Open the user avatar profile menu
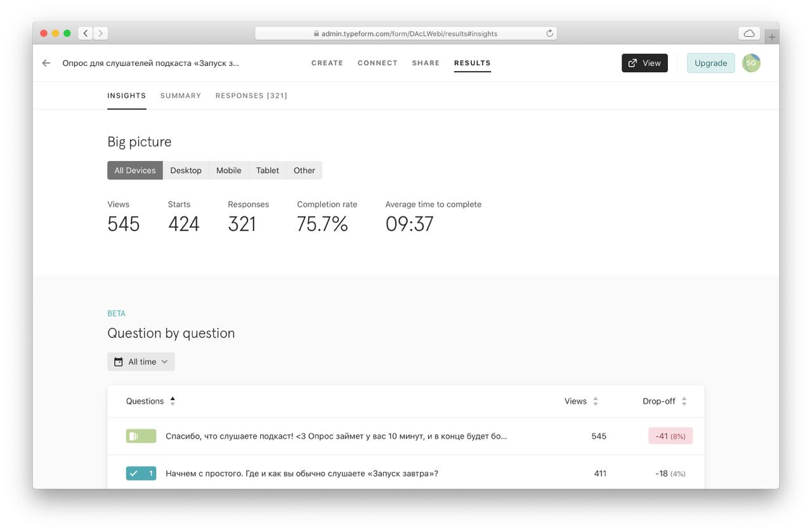 coord(751,63)
